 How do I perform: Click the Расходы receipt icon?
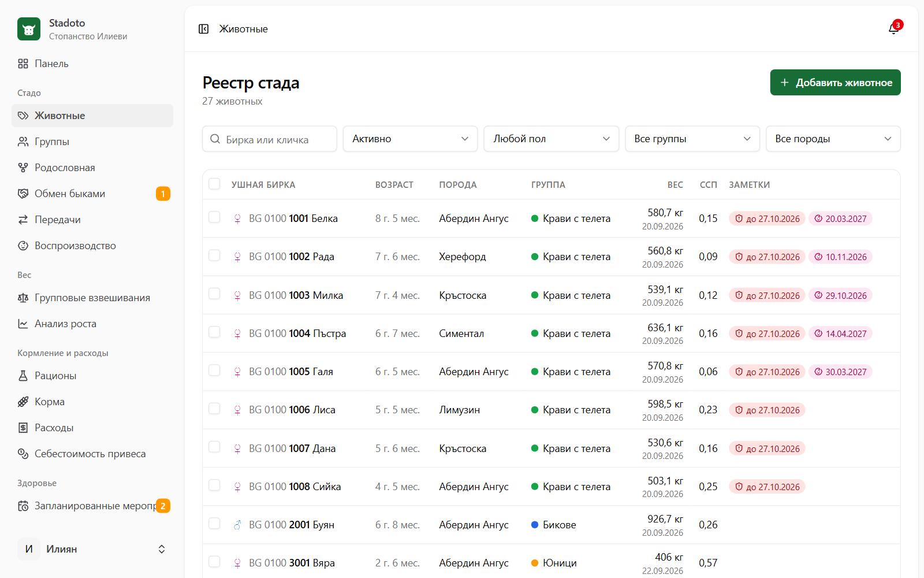(x=23, y=428)
